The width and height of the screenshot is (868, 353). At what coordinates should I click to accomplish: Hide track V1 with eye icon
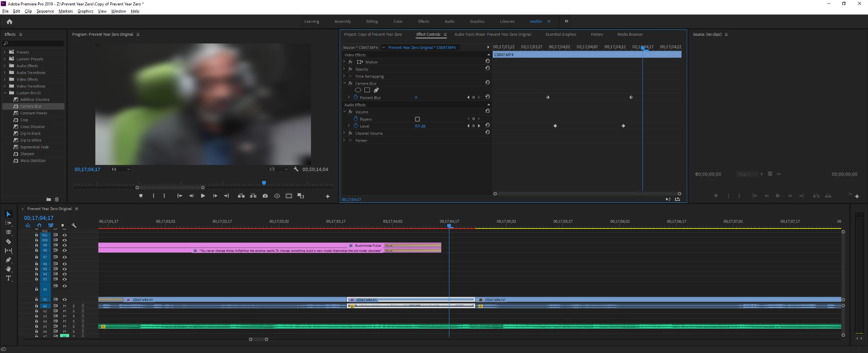pyautogui.click(x=65, y=300)
